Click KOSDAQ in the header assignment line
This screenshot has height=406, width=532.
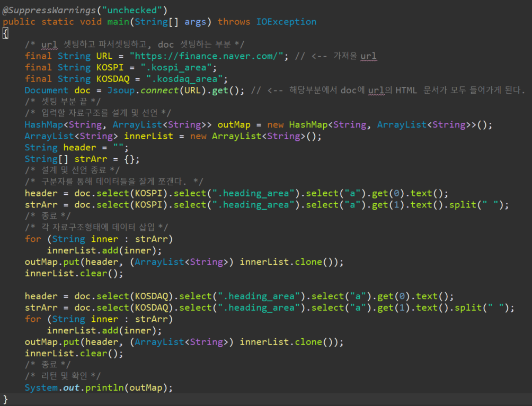tap(152, 296)
